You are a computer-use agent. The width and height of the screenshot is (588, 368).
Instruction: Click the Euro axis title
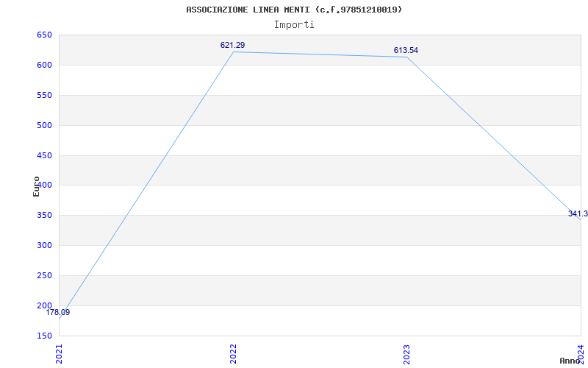tap(36, 186)
